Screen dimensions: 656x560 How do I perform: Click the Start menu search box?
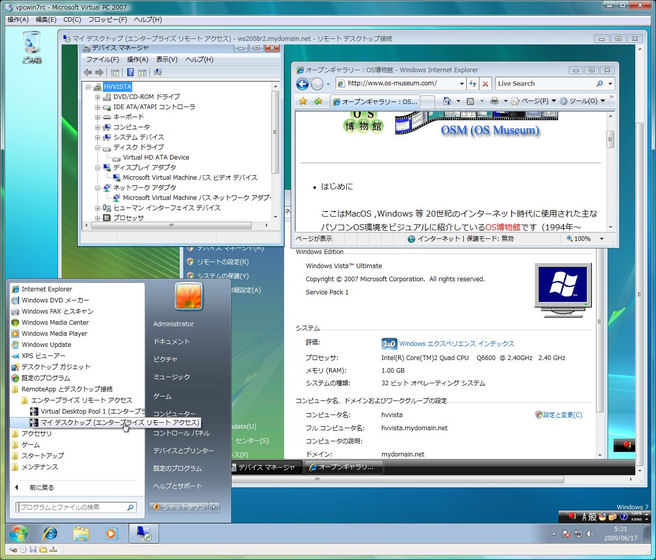[x=76, y=507]
